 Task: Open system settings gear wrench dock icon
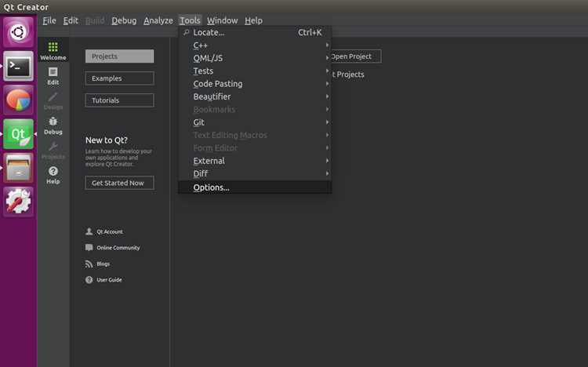click(x=18, y=202)
